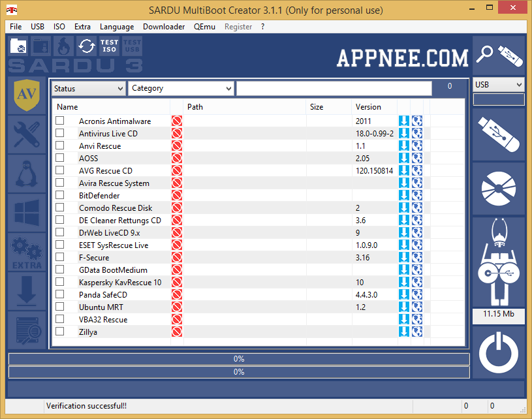This screenshot has width=532, height=419.
Task: Click the lower 0% progress bar
Action: (239, 372)
